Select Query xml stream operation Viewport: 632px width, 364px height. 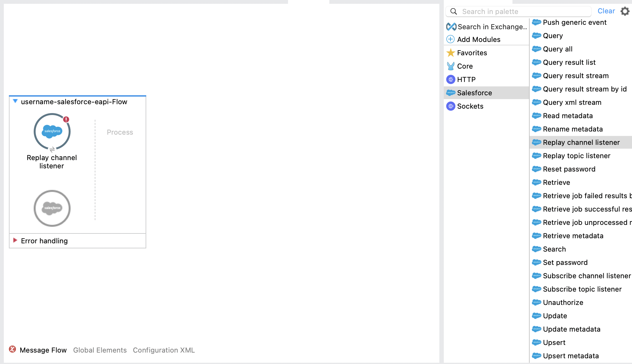[x=581, y=102]
